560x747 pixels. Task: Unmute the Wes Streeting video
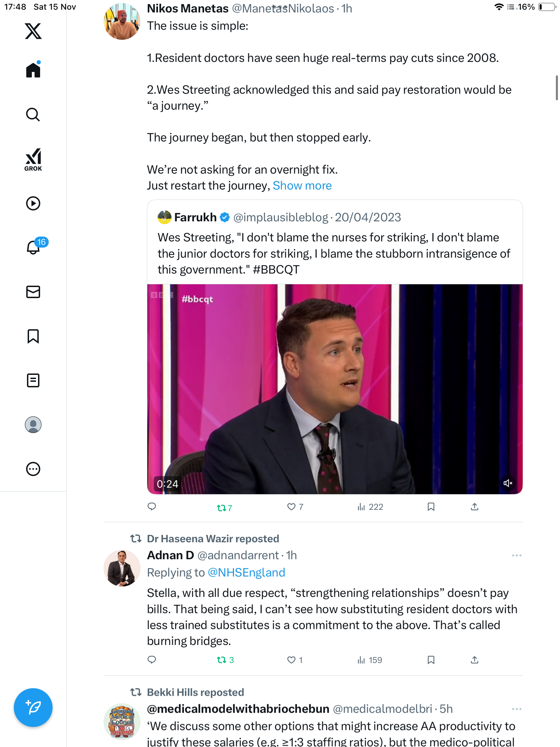(507, 483)
